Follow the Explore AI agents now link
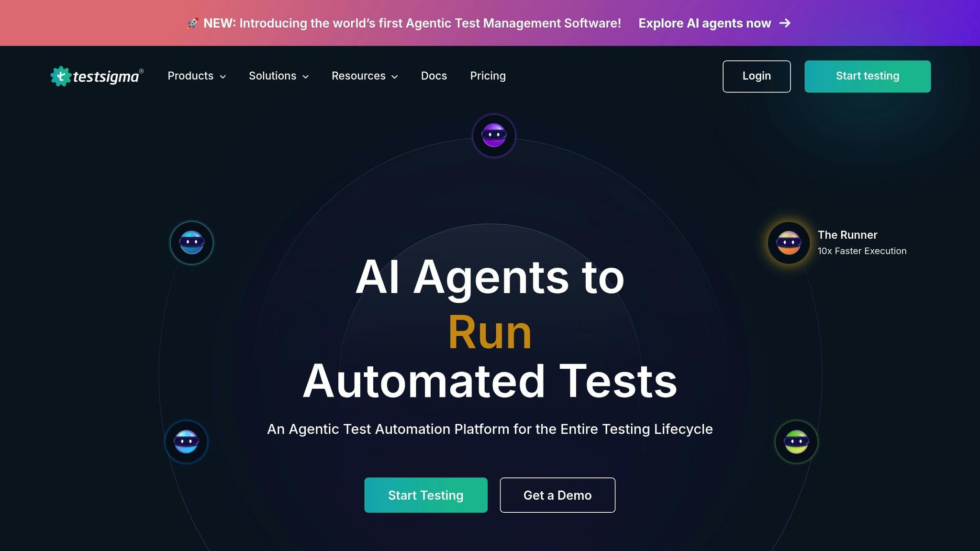This screenshot has height=551, width=980. 704,23
